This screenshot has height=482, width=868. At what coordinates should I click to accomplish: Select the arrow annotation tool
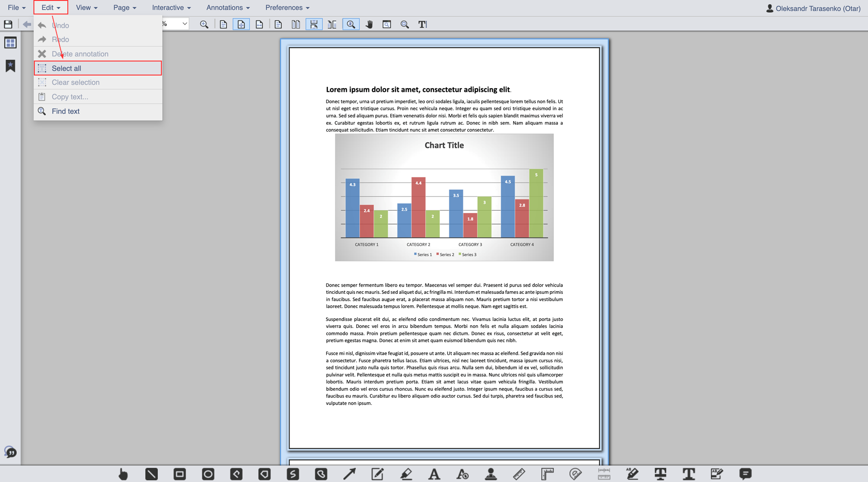(x=349, y=474)
